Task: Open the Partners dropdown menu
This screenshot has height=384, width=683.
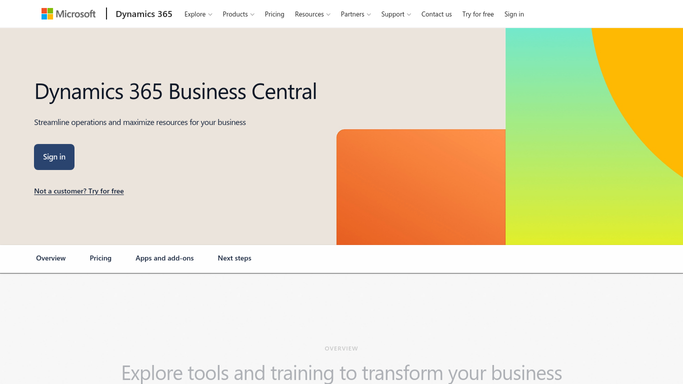Action: click(x=355, y=14)
